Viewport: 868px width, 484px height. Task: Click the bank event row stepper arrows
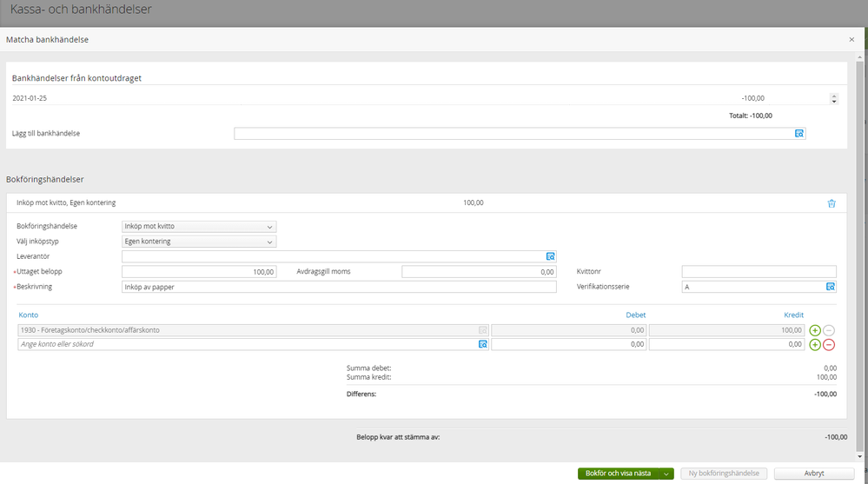834,99
